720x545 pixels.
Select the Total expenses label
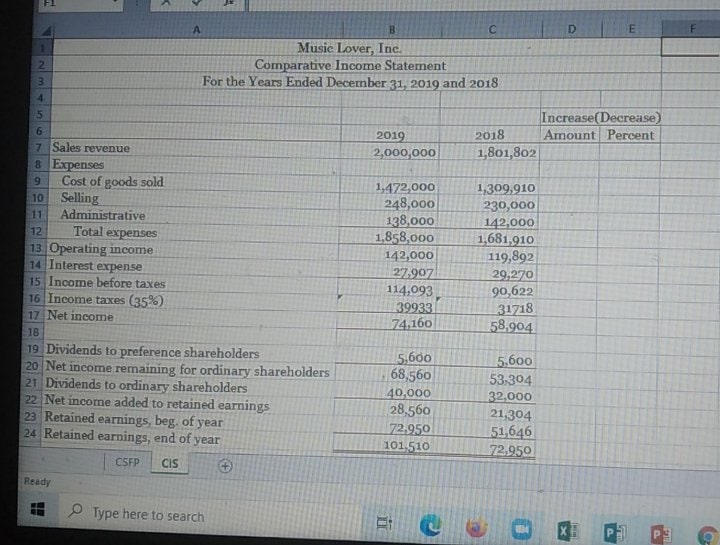coord(115,232)
